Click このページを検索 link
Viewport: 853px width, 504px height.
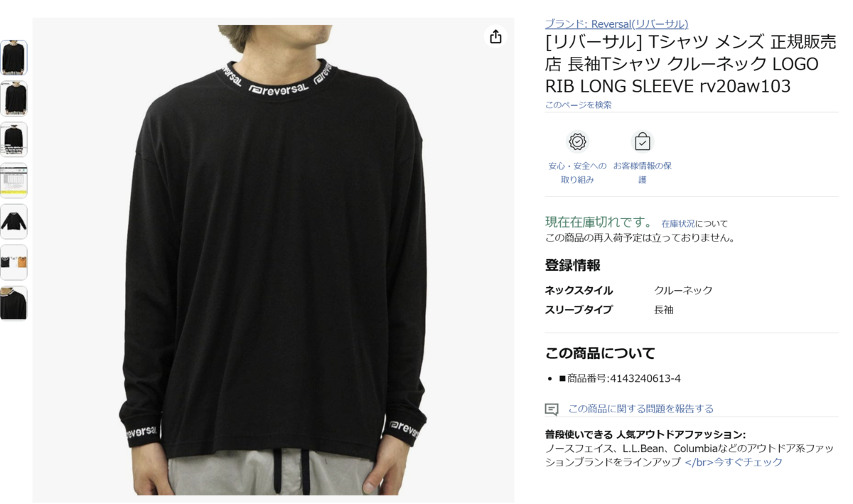(x=578, y=104)
